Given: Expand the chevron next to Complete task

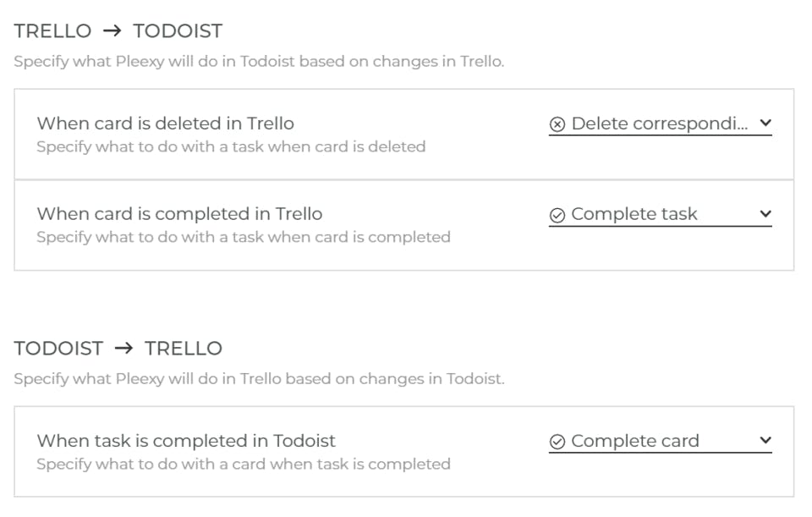Looking at the screenshot, I should [x=765, y=214].
